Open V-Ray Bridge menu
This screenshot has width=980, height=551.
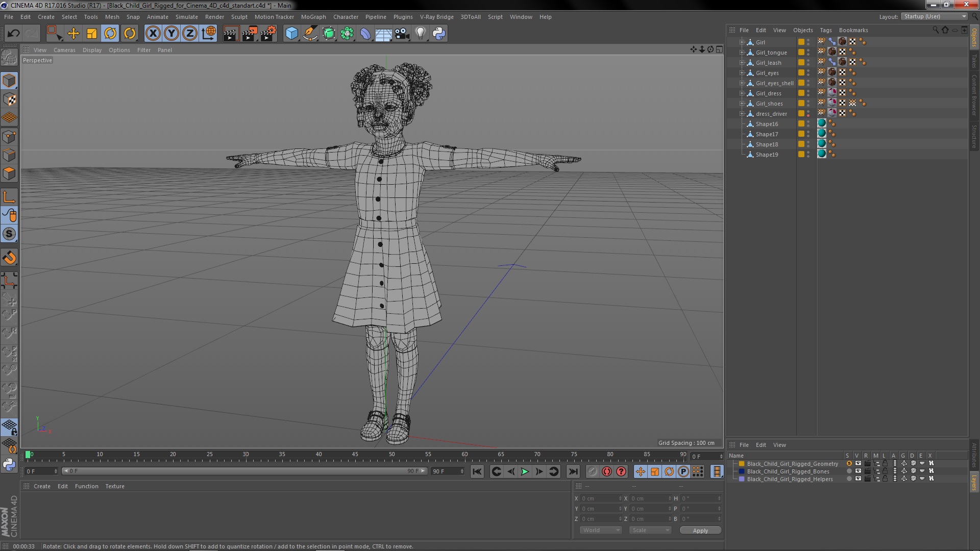point(436,17)
